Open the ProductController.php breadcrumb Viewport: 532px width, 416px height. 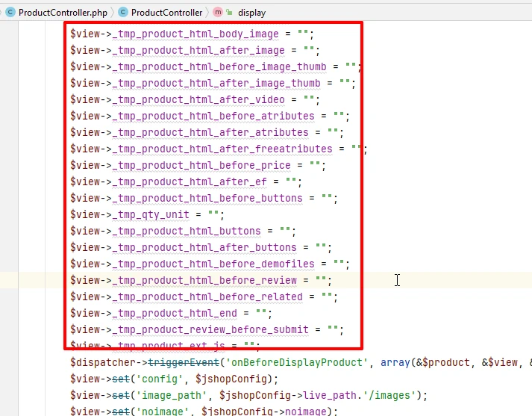(57, 12)
